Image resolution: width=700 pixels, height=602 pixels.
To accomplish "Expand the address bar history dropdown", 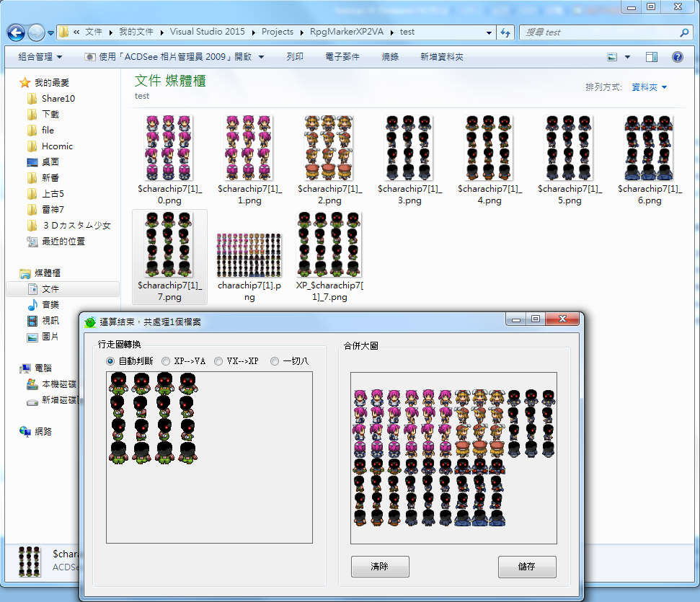I will click(489, 32).
